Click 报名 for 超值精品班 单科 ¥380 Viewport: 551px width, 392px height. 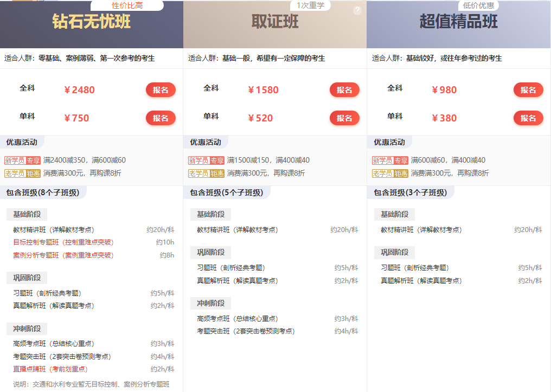coord(528,118)
